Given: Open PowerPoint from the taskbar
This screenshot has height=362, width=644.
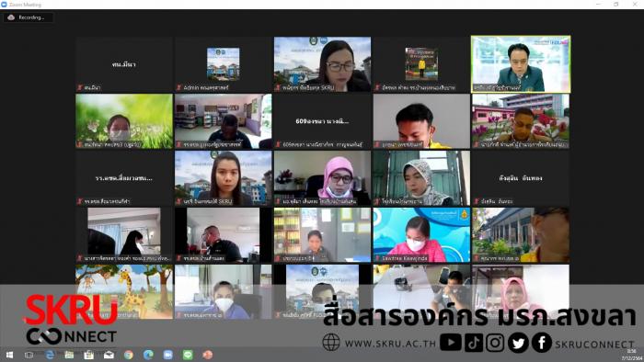Looking at the screenshot, I should click(x=207, y=355).
